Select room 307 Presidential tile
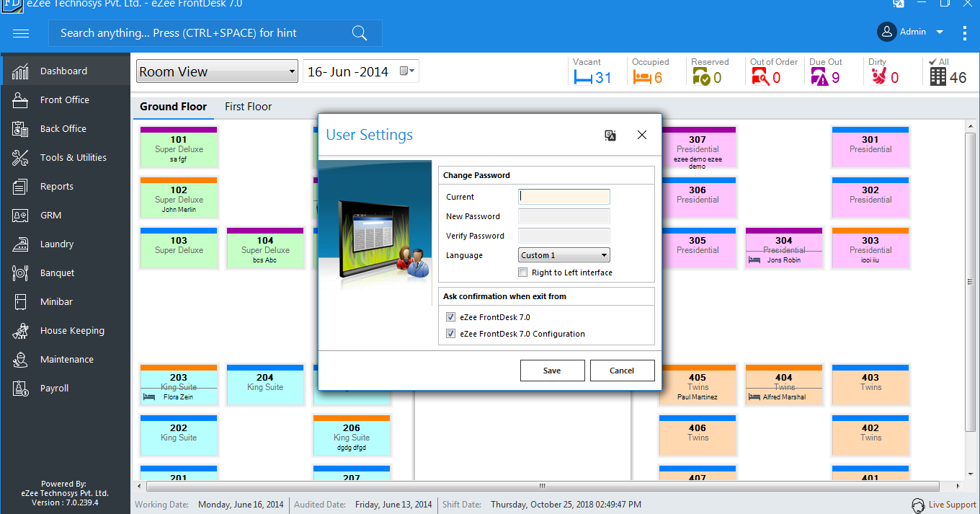 click(x=698, y=149)
